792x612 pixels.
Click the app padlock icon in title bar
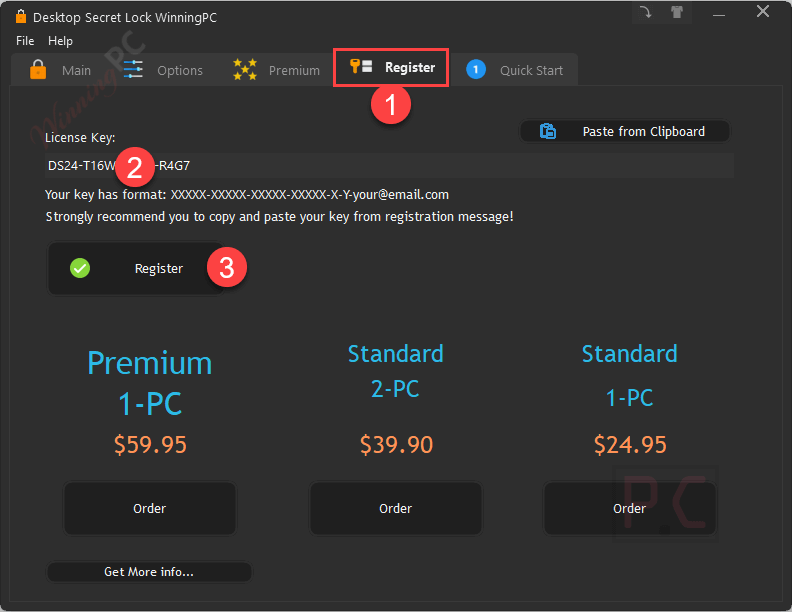pos(21,17)
